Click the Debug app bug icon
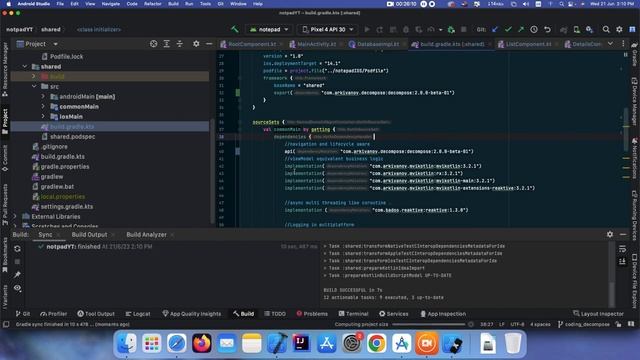This screenshot has height=360, width=640. [x=406, y=29]
